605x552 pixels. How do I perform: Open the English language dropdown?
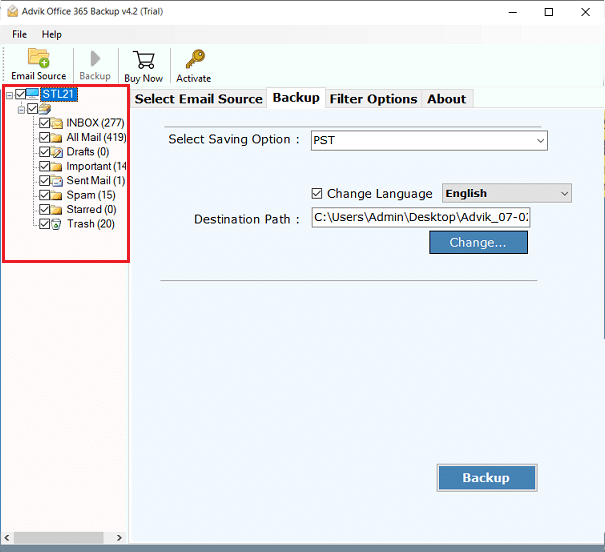click(x=506, y=194)
